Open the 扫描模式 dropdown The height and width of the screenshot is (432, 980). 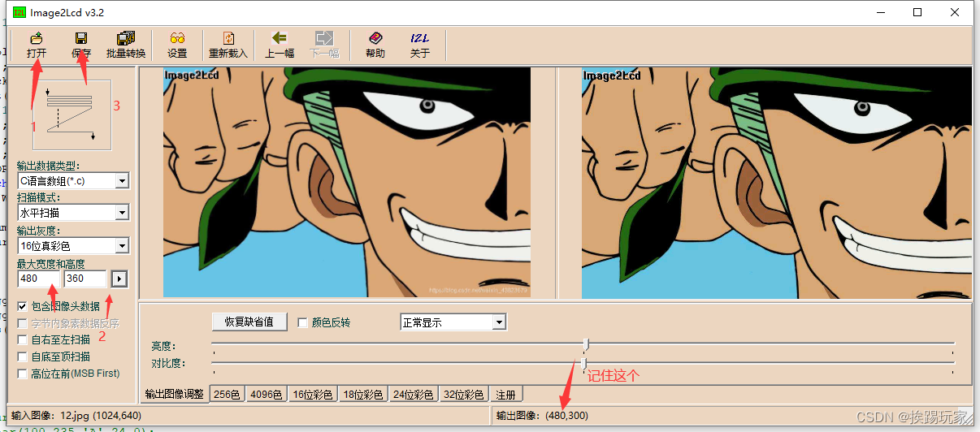point(122,213)
